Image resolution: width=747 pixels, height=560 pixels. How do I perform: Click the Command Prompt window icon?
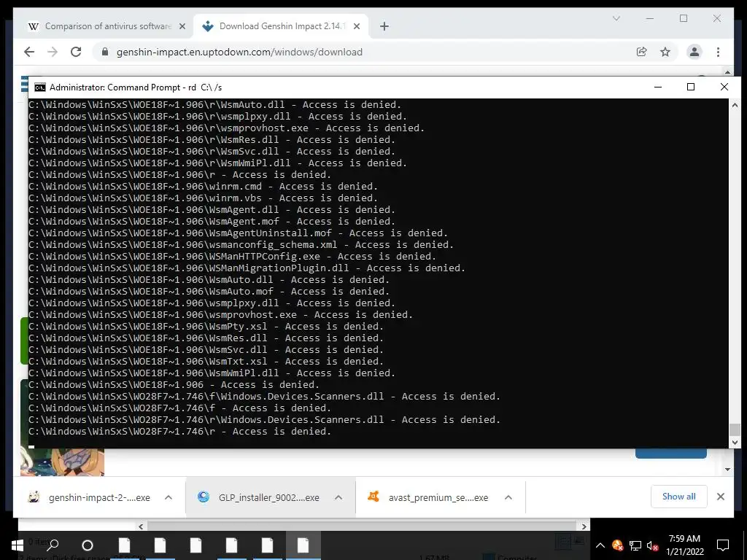(40, 87)
